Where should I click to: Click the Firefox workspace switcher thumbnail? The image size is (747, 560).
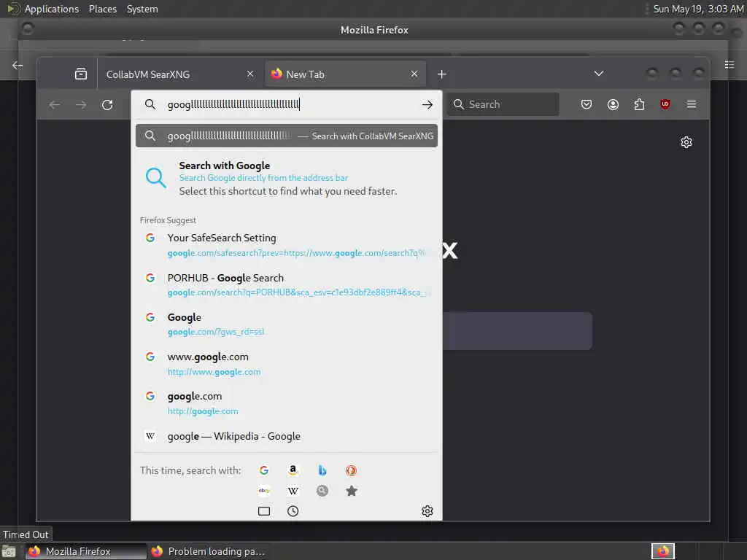coord(662,551)
